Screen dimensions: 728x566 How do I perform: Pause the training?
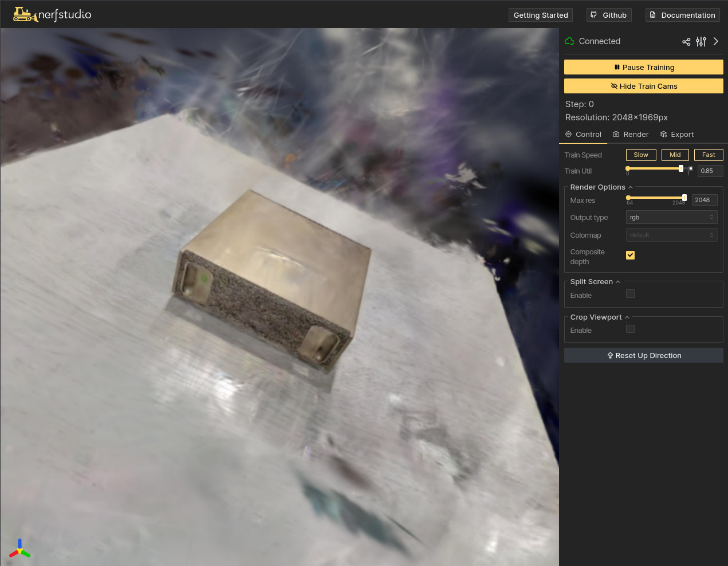click(644, 67)
